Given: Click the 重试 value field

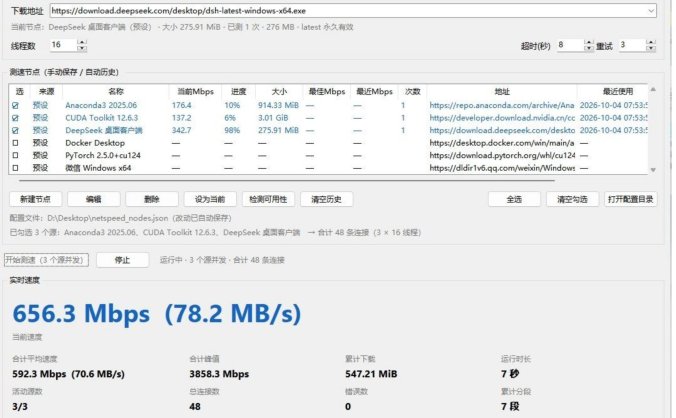Looking at the screenshot, I should pyautogui.click(x=633, y=45).
